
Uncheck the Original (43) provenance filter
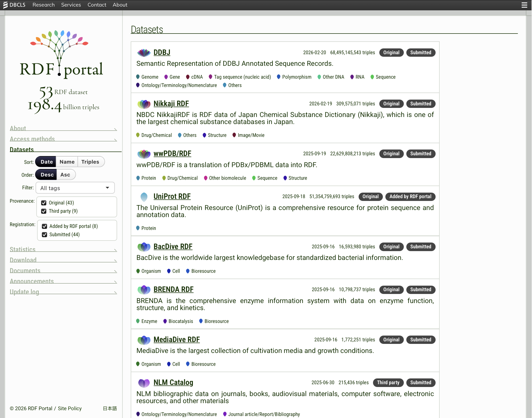pos(44,203)
